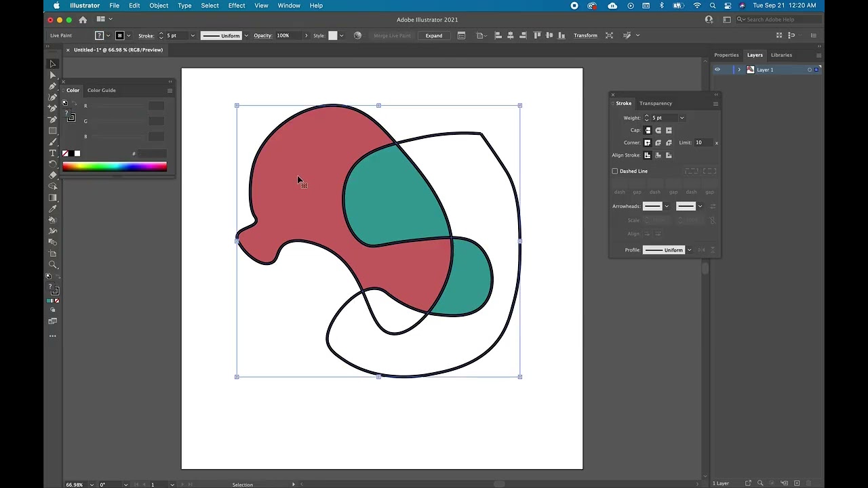Click the clock showing Tue Sep 21

784,5
